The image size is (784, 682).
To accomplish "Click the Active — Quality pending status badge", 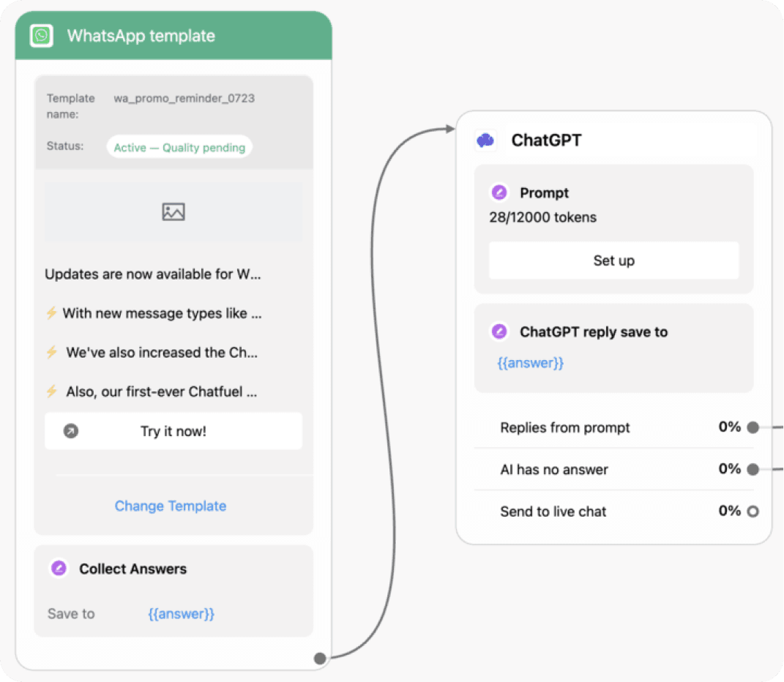I will point(179,147).
